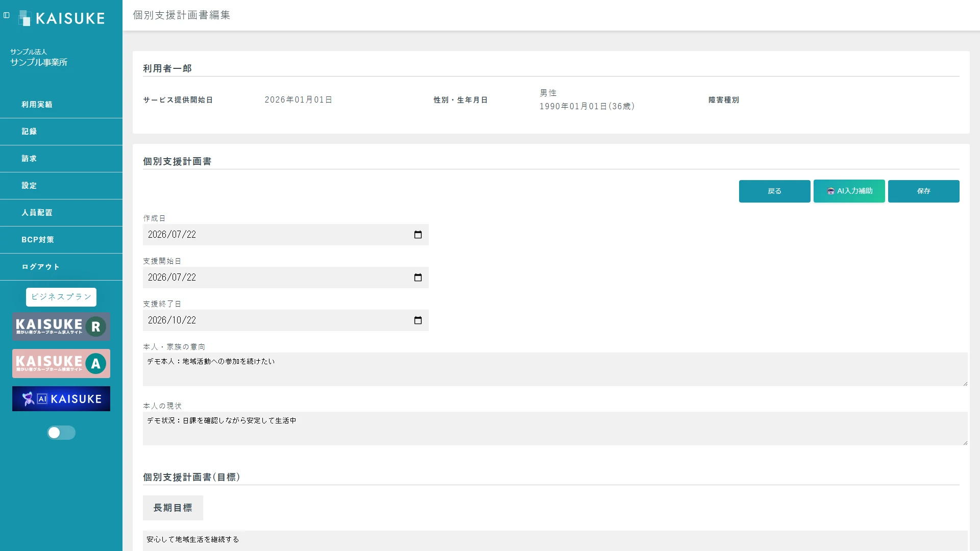
Task: Click the 支援開始日 date field
Action: pyautogui.click(x=286, y=278)
